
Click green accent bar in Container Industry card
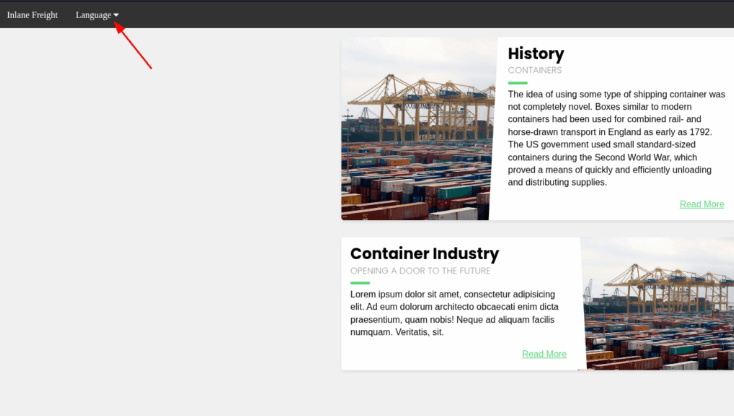click(x=359, y=283)
